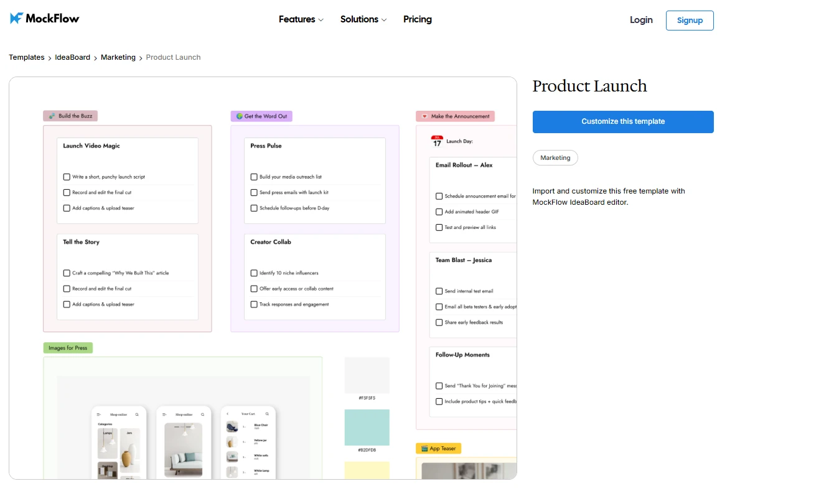The height and width of the screenshot is (504, 829).
Task: Go to the Pricing page
Action: click(x=418, y=19)
